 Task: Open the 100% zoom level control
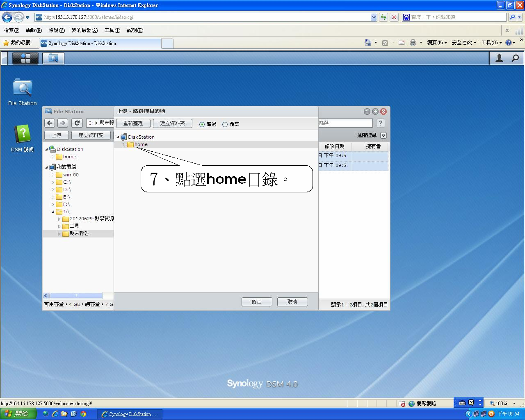click(502, 404)
